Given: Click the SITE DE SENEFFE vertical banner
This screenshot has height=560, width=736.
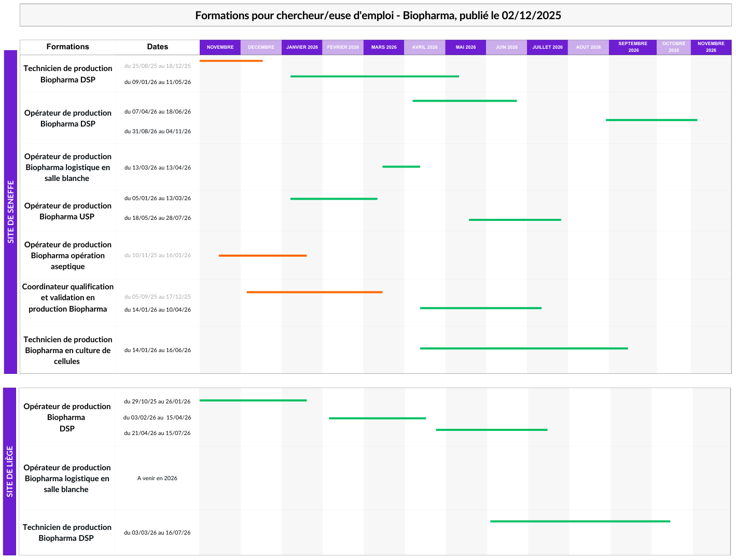Looking at the screenshot, I should 10,212.
